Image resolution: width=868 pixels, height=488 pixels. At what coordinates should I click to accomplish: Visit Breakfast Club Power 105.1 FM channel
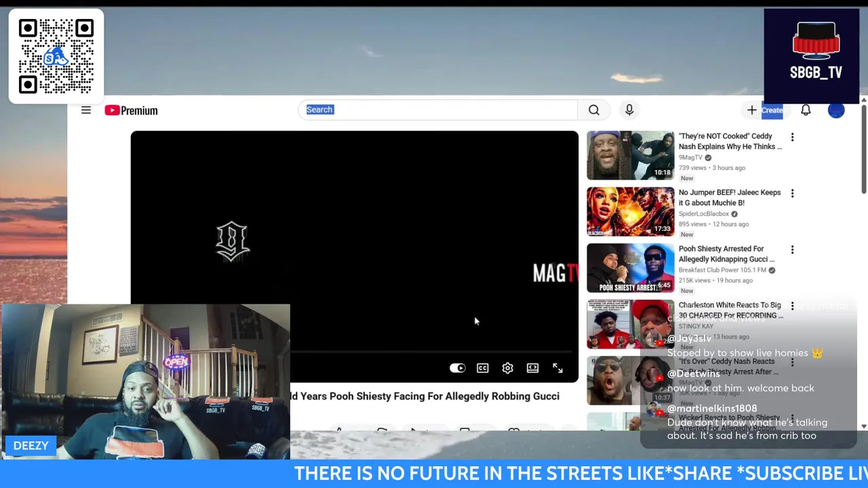click(x=722, y=270)
